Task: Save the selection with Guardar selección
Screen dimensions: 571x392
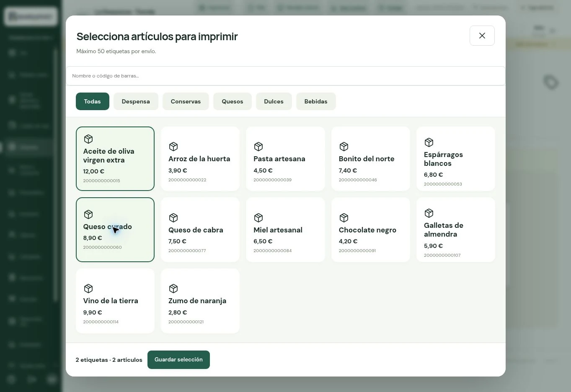Action: (178, 360)
